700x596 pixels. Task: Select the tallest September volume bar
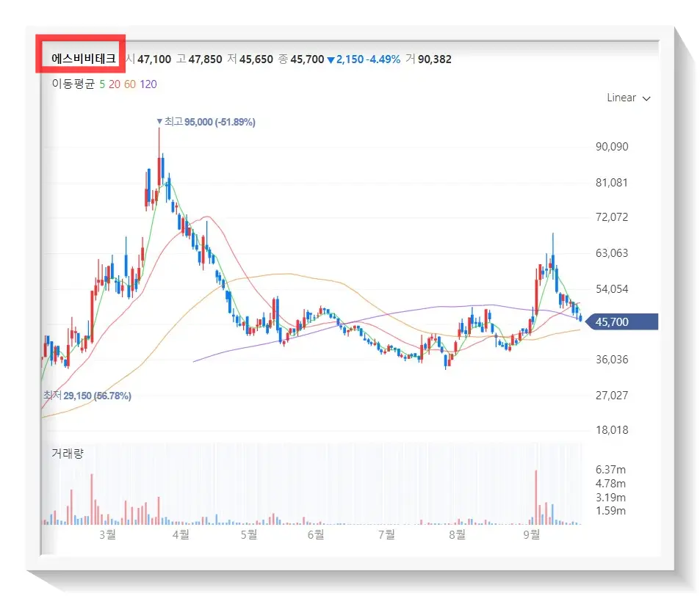click(537, 495)
